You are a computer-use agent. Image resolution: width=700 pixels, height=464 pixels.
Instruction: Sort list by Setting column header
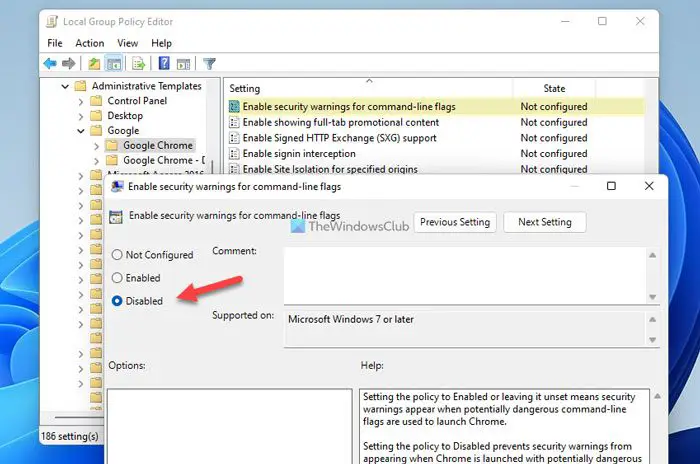(369, 88)
